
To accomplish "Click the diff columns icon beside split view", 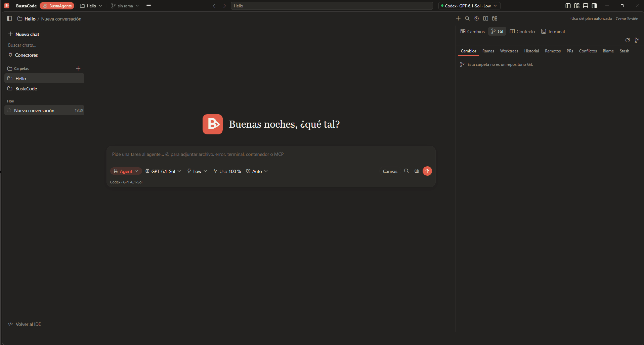I will [x=495, y=18].
